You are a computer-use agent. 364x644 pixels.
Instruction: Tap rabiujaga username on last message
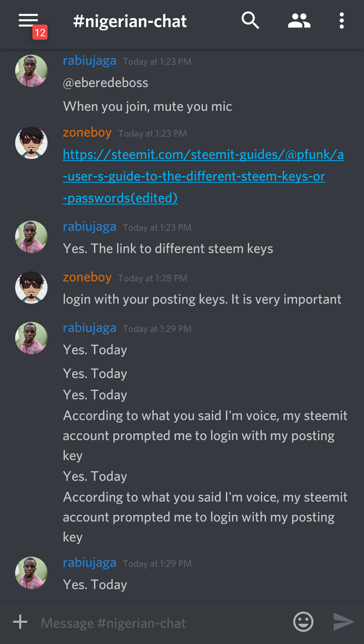89,563
